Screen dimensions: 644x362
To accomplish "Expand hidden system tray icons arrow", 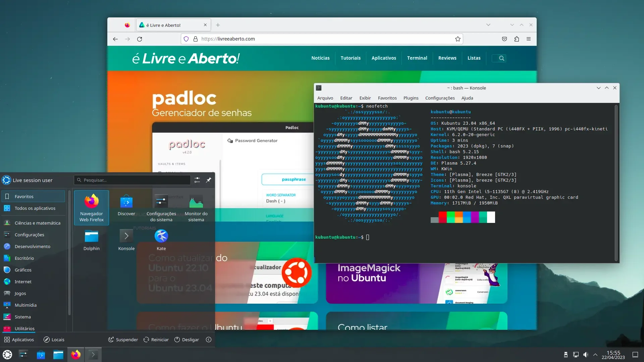I will tap(595, 355).
